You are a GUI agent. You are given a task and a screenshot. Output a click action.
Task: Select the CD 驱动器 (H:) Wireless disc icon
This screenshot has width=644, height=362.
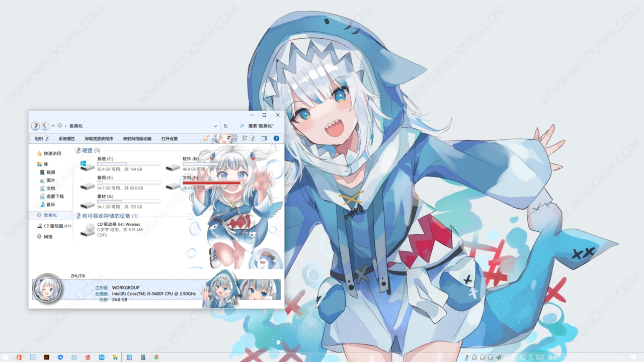88,230
